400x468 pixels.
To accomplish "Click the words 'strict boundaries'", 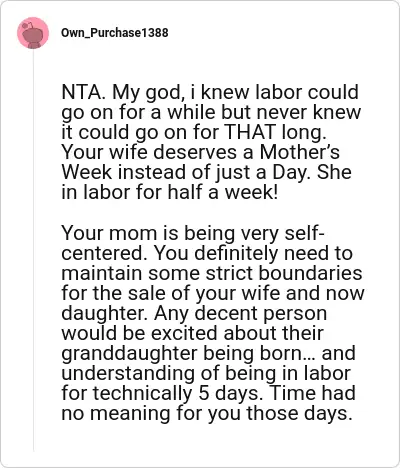I will tap(284, 273).
